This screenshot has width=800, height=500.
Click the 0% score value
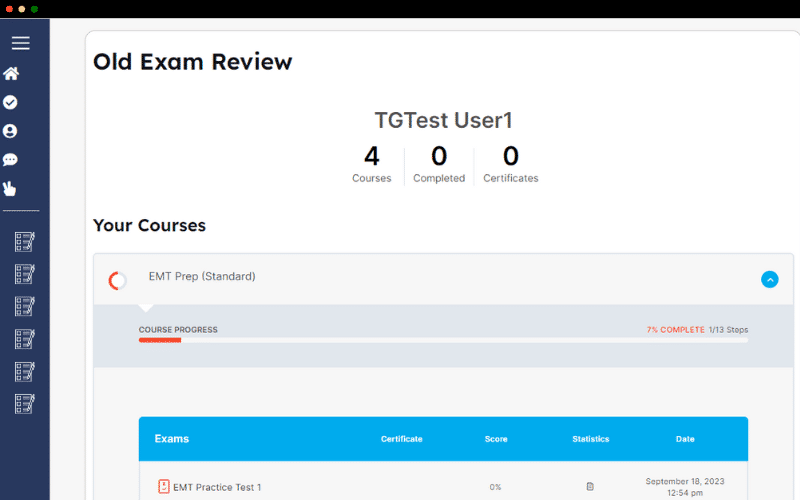click(495, 487)
